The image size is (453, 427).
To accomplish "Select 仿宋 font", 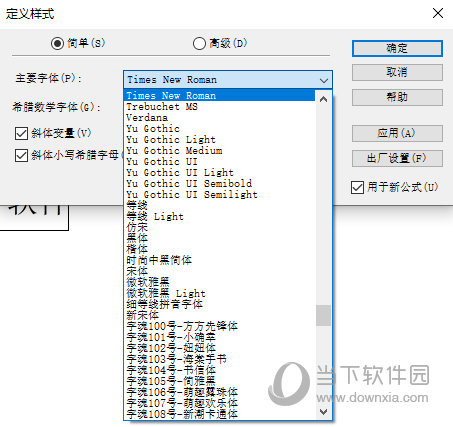I will click(x=220, y=228).
